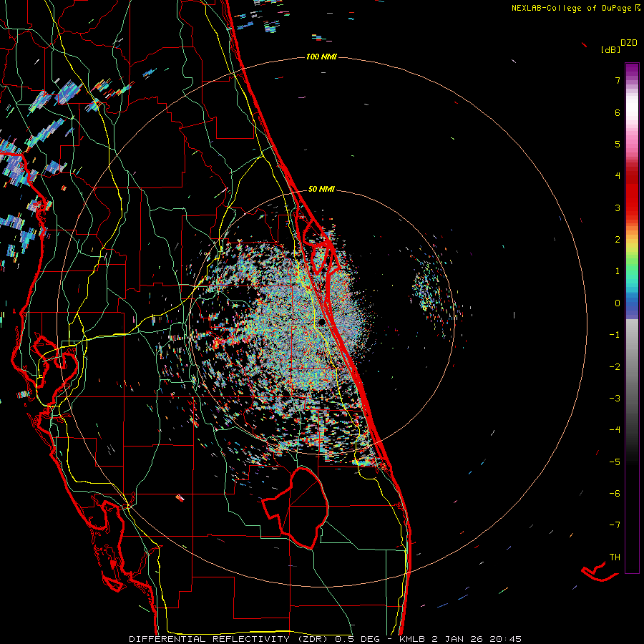
Task: Click the -7 dB value on the color scale
Action: coord(615,525)
